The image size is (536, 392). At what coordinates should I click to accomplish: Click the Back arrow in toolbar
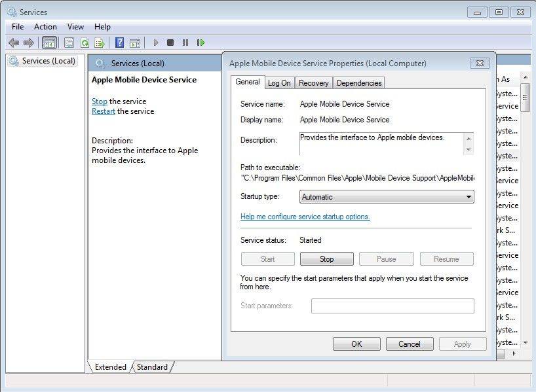tap(13, 43)
